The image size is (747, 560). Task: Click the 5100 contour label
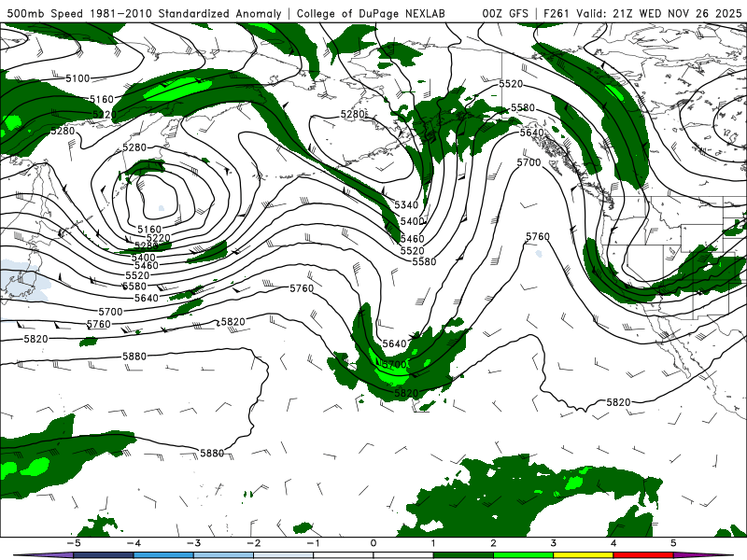pos(78,78)
